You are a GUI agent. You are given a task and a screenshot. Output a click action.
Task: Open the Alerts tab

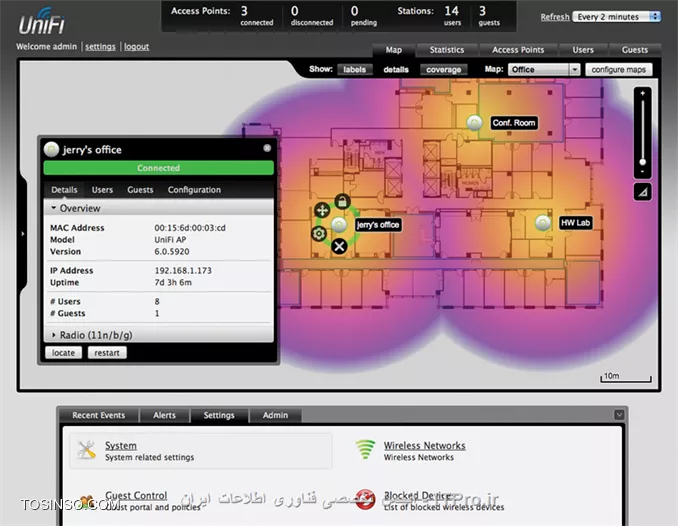point(164,415)
